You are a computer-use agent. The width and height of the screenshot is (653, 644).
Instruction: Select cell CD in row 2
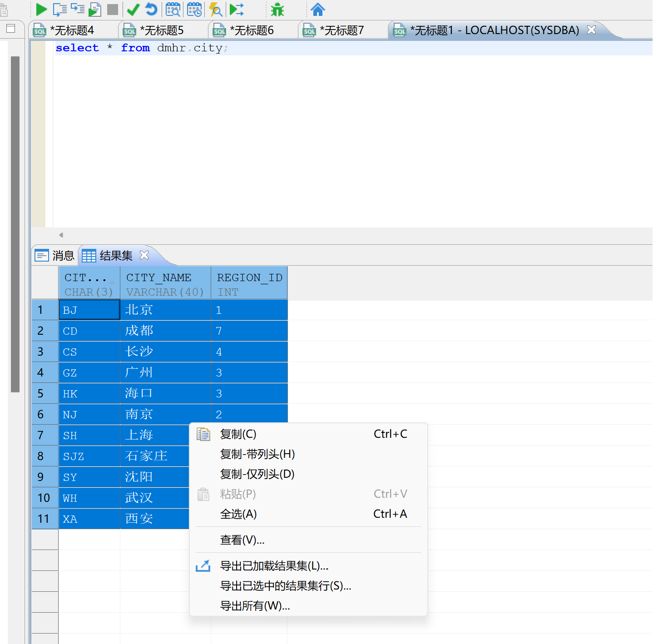click(x=89, y=331)
